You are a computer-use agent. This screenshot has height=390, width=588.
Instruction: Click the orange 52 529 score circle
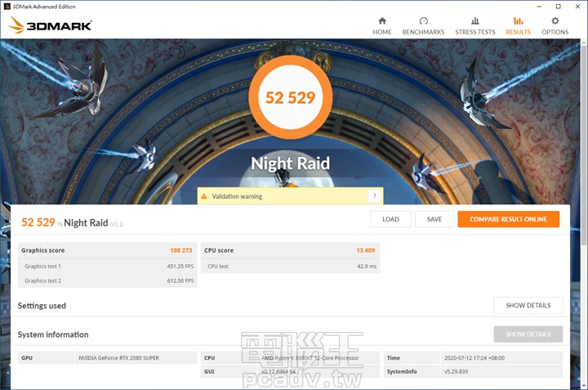point(289,96)
